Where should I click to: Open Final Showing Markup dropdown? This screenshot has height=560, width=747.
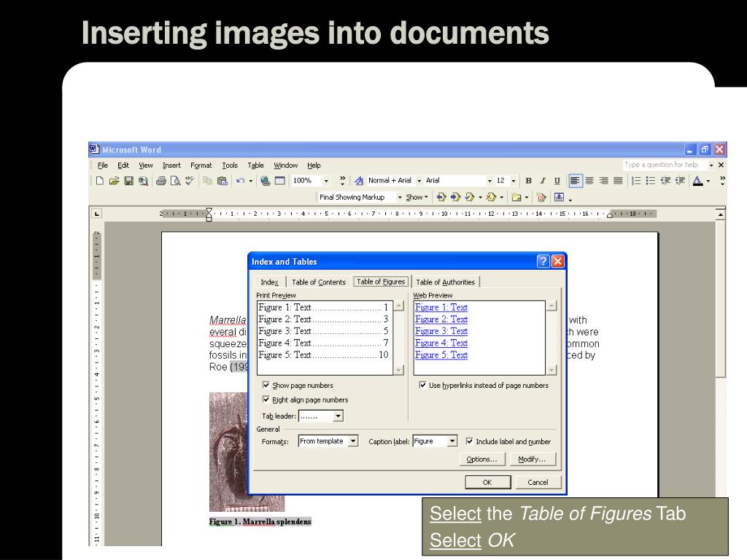(400, 197)
